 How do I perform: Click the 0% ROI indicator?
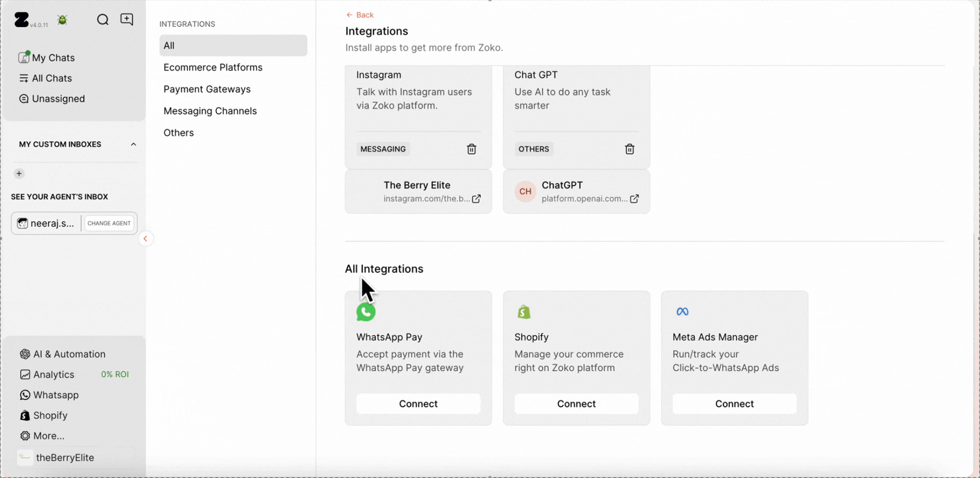[115, 375]
